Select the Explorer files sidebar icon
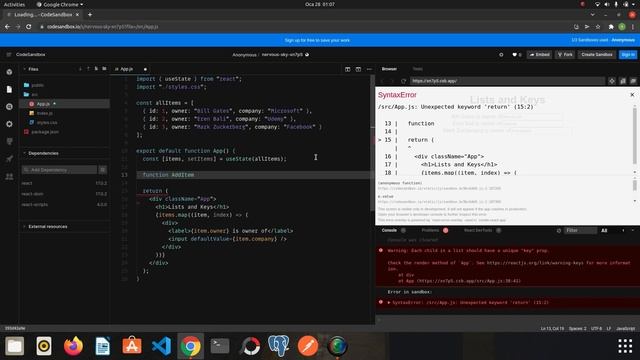The image size is (640, 360). coord(9,89)
